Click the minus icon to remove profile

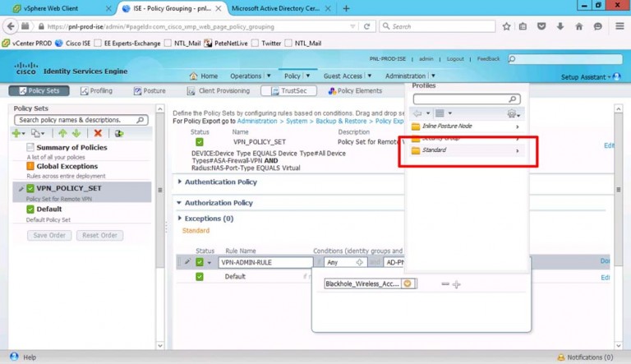point(445,283)
